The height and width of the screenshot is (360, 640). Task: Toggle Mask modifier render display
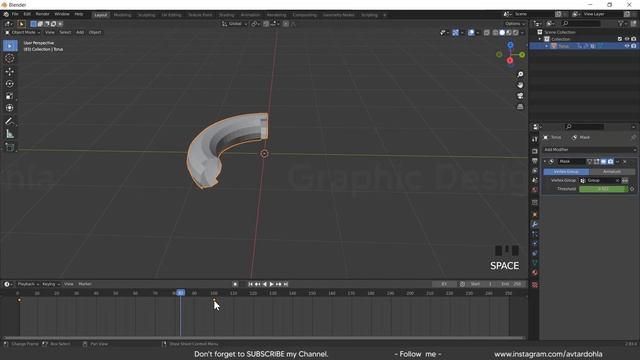(x=610, y=162)
